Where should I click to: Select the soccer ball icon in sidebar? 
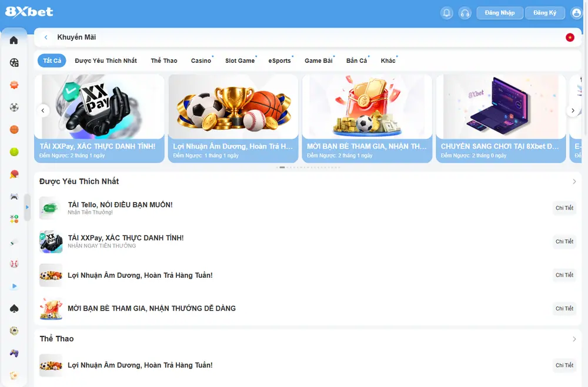[x=14, y=107]
